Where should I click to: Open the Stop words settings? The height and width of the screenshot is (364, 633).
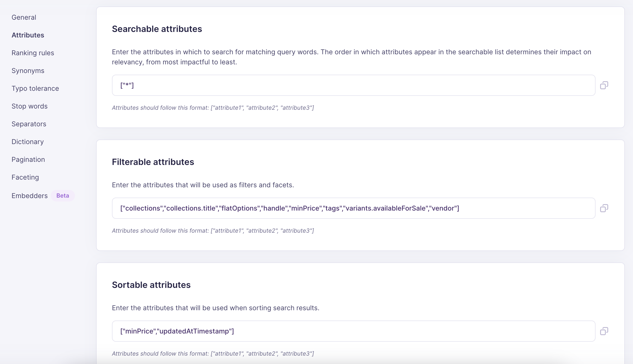pyautogui.click(x=29, y=106)
